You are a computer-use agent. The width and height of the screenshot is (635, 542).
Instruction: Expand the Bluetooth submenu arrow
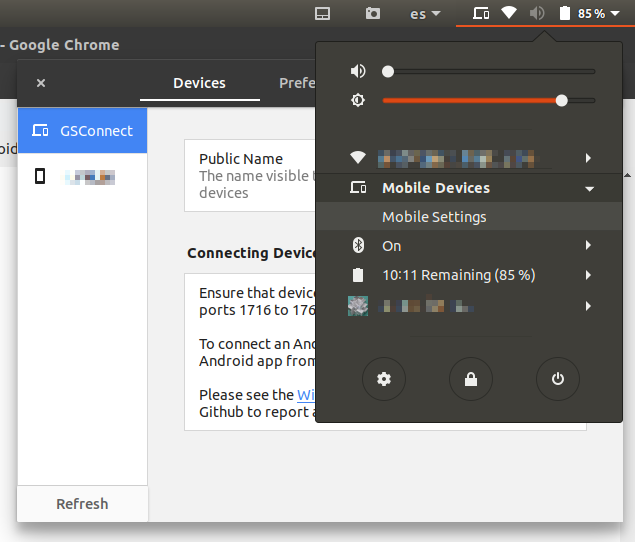(x=588, y=245)
